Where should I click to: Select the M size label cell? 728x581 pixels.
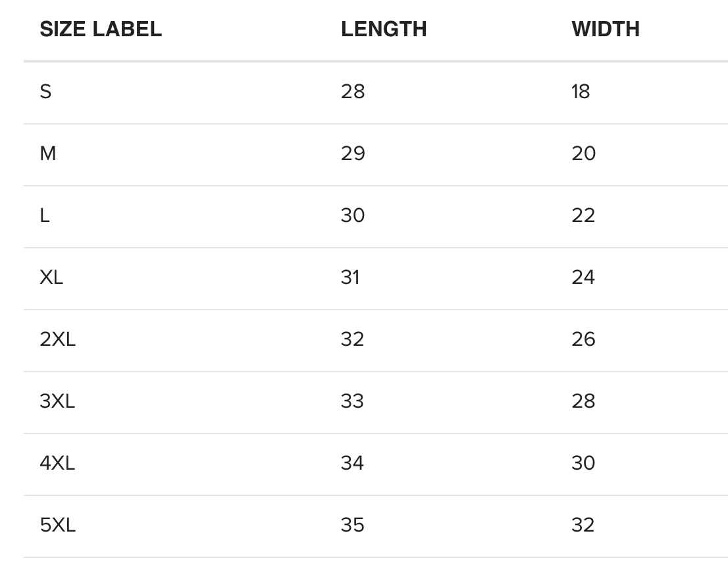click(x=48, y=153)
